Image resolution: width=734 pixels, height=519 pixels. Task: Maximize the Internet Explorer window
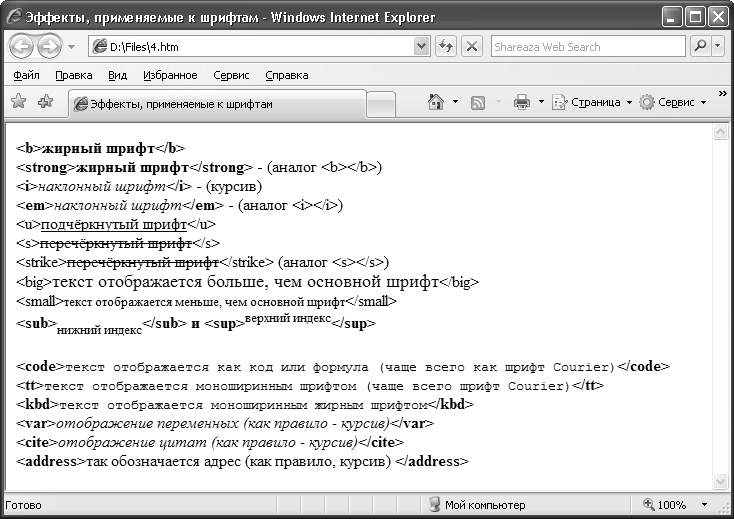(x=696, y=17)
